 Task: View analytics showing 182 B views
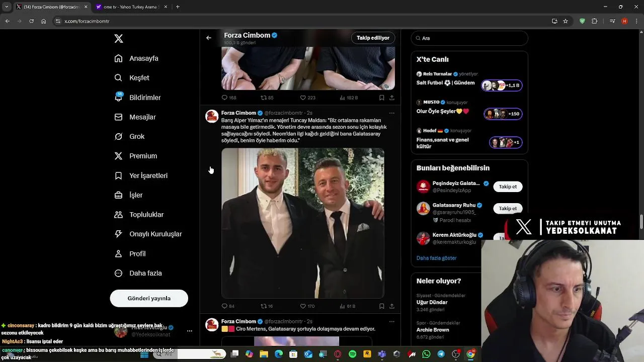click(x=349, y=98)
